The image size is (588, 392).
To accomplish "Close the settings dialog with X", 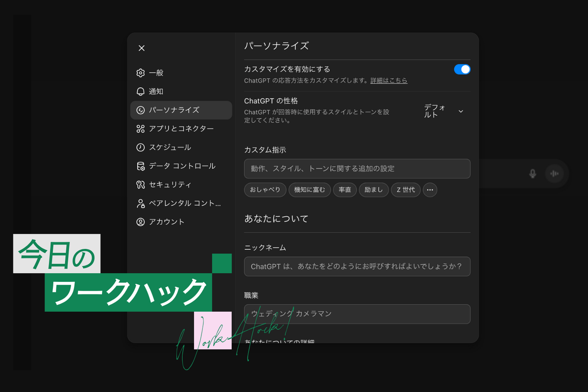I will tap(141, 48).
